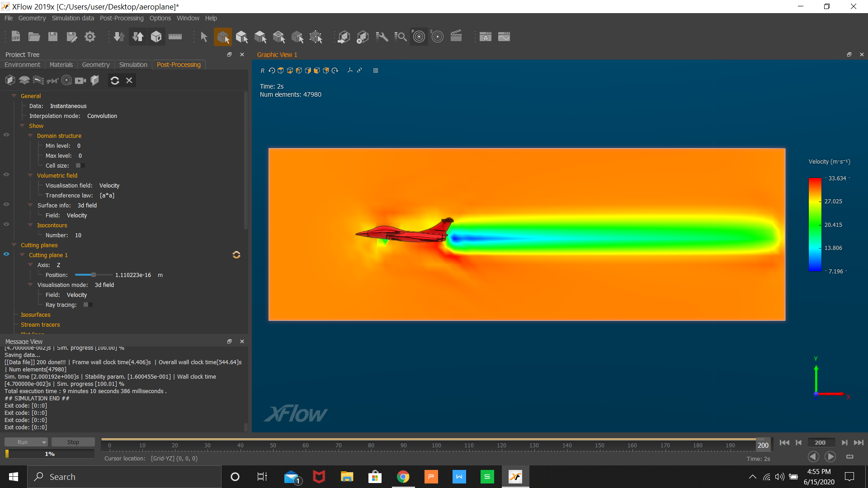Click the Stream tracers tree item
The image size is (868, 488).
point(40,325)
